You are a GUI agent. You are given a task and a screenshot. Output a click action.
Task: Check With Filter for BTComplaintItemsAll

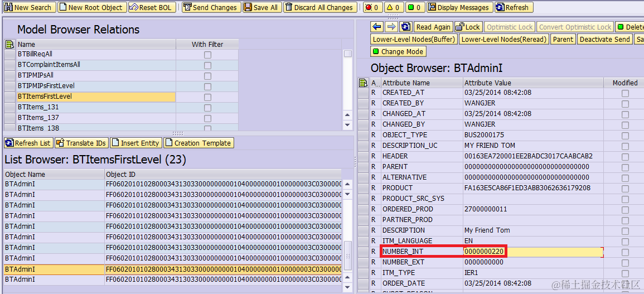(207, 65)
